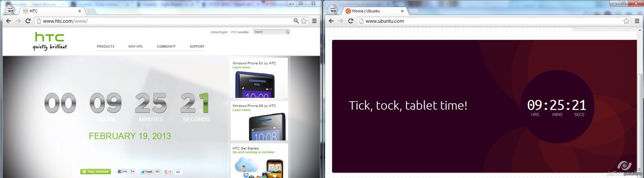Open the COMMUNITY menu on HTC site
Screen dimensions: 644x178
click(x=166, y=47)
